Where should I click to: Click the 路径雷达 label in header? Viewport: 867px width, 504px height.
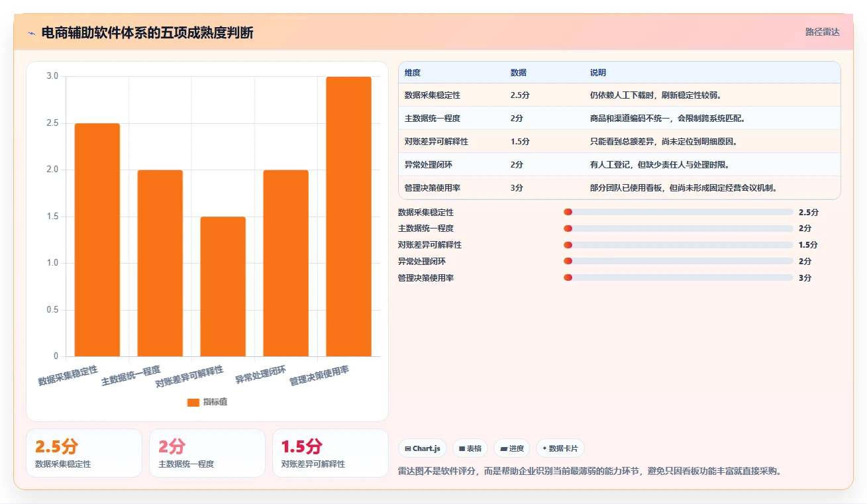coord(823,32)
